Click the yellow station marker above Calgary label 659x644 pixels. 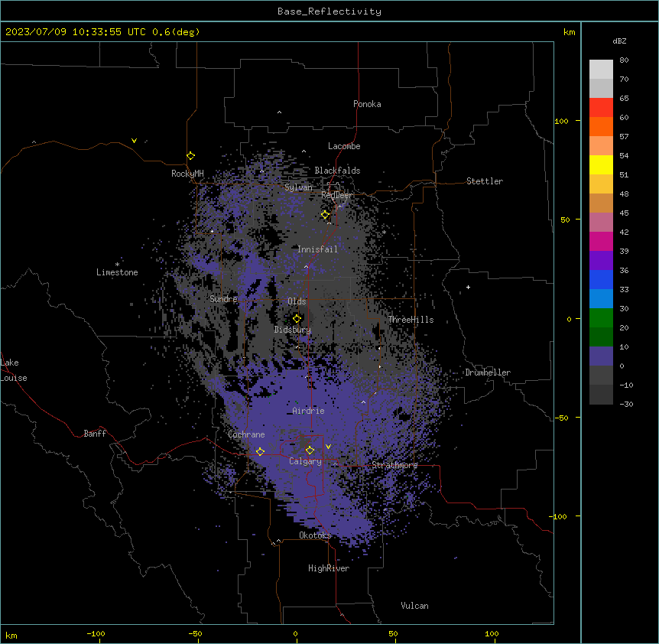pyautogui.click(x=310, y=450)
